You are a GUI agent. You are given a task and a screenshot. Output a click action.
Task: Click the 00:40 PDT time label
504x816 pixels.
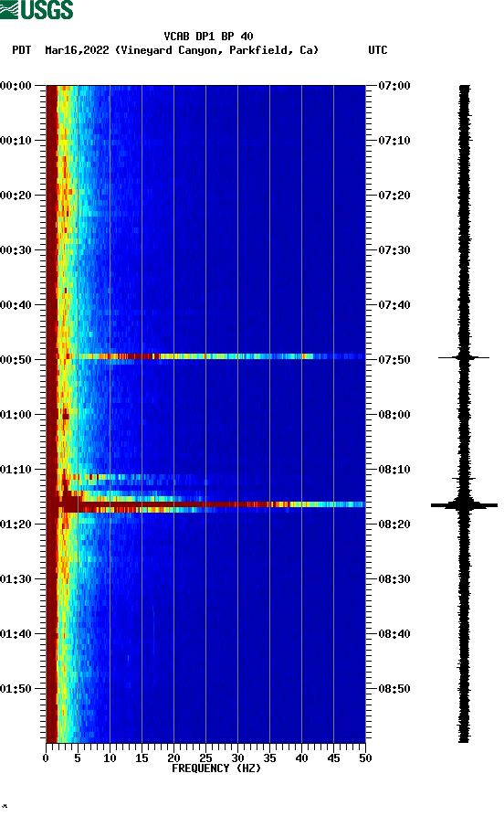point(16,305)
